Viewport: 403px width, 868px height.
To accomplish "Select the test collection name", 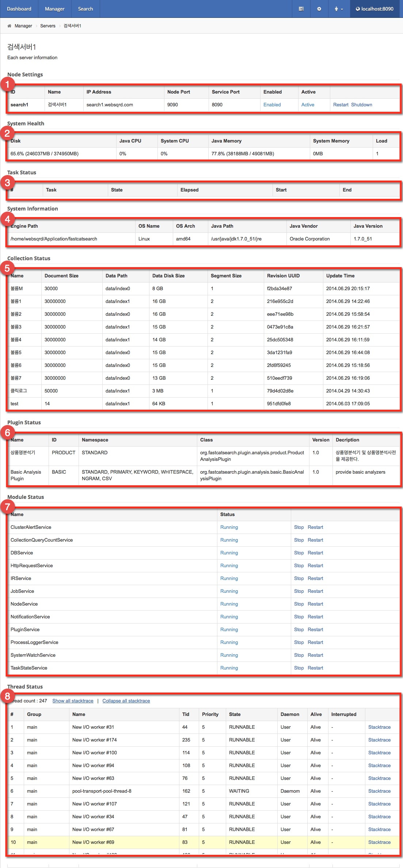I will click(14, 404).
